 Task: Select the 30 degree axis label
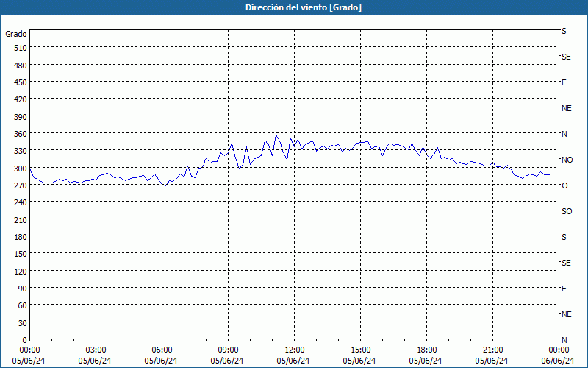coord(23,323)
